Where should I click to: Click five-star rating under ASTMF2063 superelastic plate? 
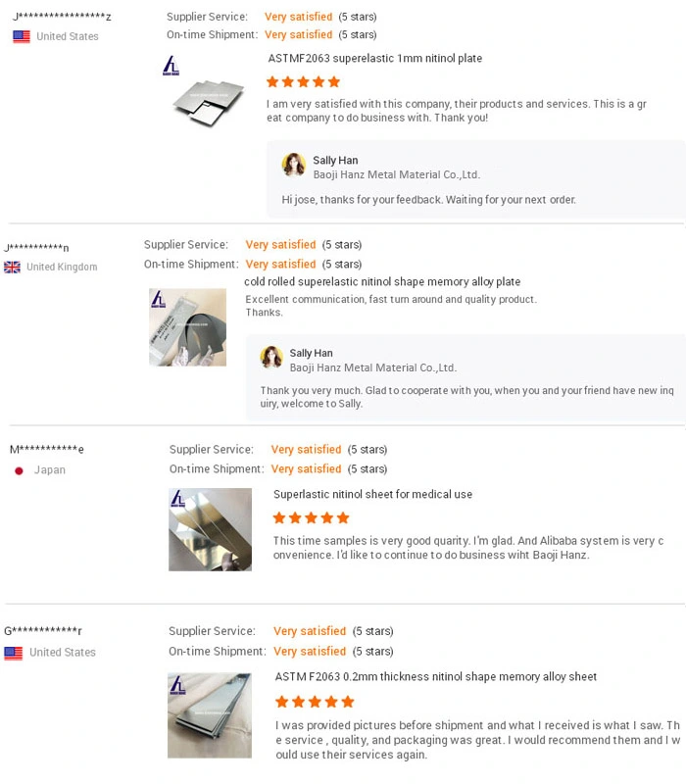(304, 82)
